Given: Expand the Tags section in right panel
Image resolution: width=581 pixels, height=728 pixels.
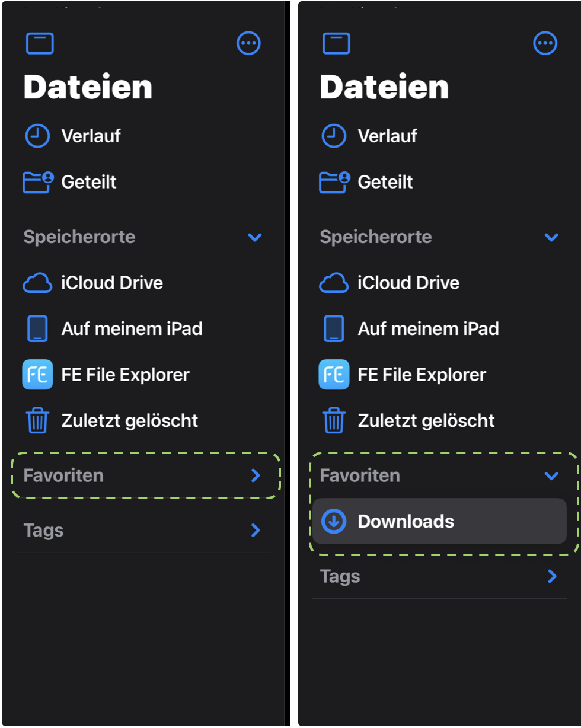Looking at the screenshot, I should click(552, 576).
